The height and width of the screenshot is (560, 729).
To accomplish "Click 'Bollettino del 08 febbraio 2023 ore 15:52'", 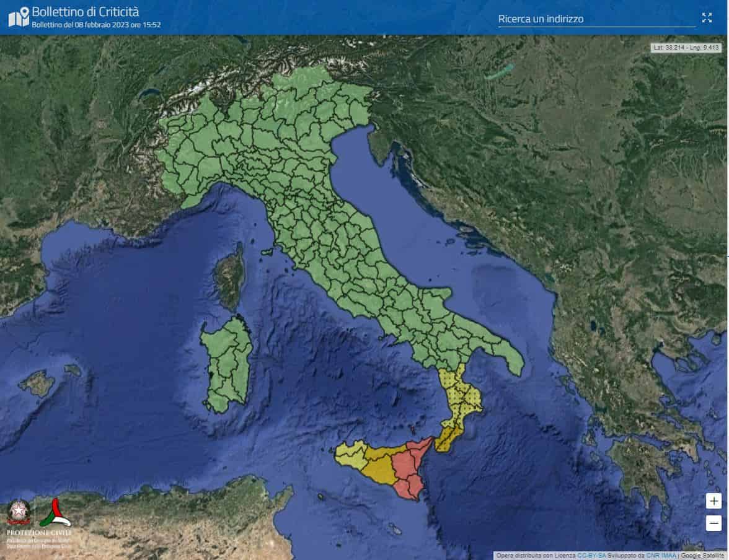I will 96,25.
